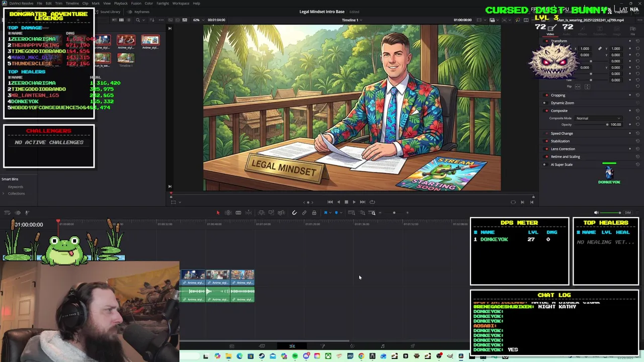Image resolution: width=644 pixels, height=362 pixels.
Task: Toggle timeline Snapping magnet icon
Action: (x=294, y=213)
